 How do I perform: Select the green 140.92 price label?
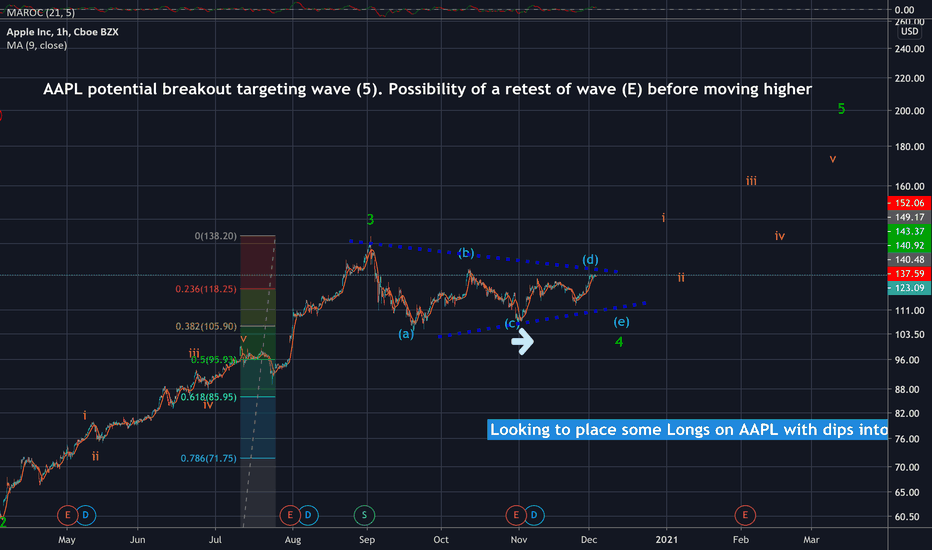pyautogui.click(x=909, y=245)
